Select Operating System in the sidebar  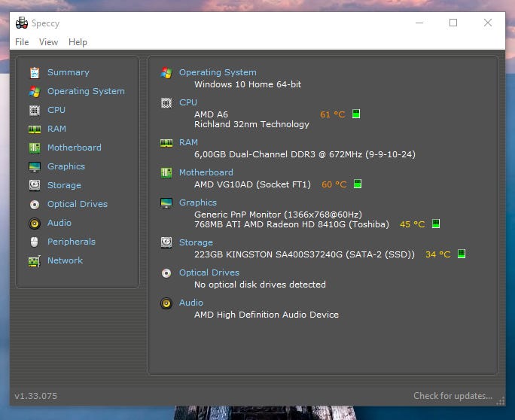click(x=86, y=91)
